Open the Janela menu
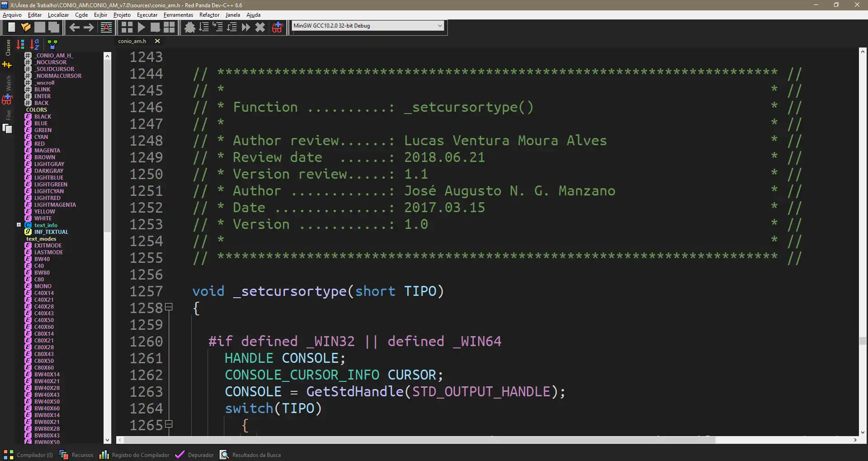The width and height of the screenshot is (868, 461). click(x=233, y=15)
